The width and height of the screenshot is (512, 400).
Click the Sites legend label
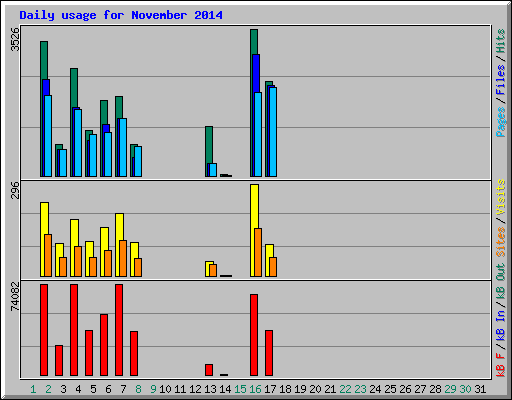click(501, 242)
